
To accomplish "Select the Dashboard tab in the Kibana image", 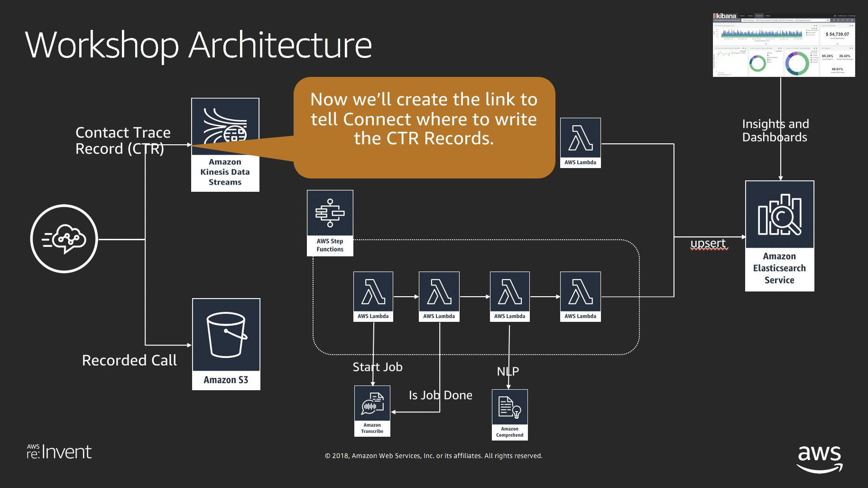I will 759,16.
